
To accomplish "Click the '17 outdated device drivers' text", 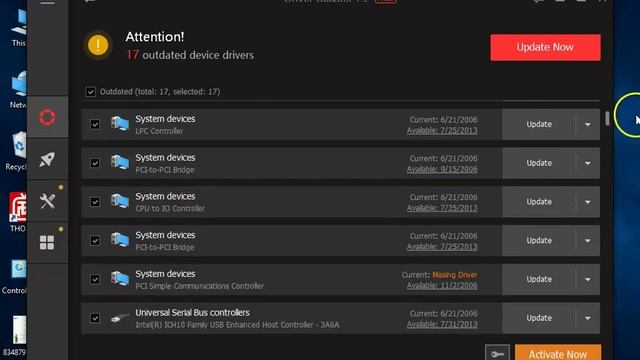I will pos(190,55).
